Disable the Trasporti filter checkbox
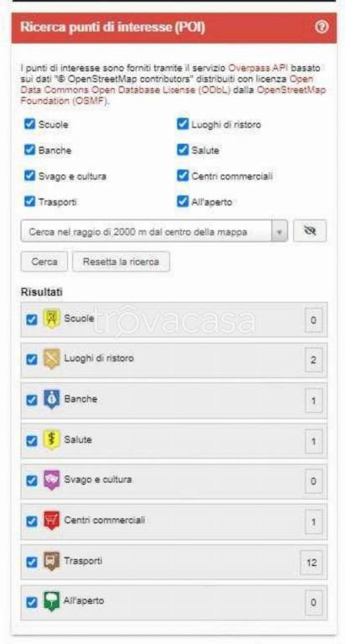Viewport: 345px width, 644px height. pyautogui.click(x=29, y=201)
